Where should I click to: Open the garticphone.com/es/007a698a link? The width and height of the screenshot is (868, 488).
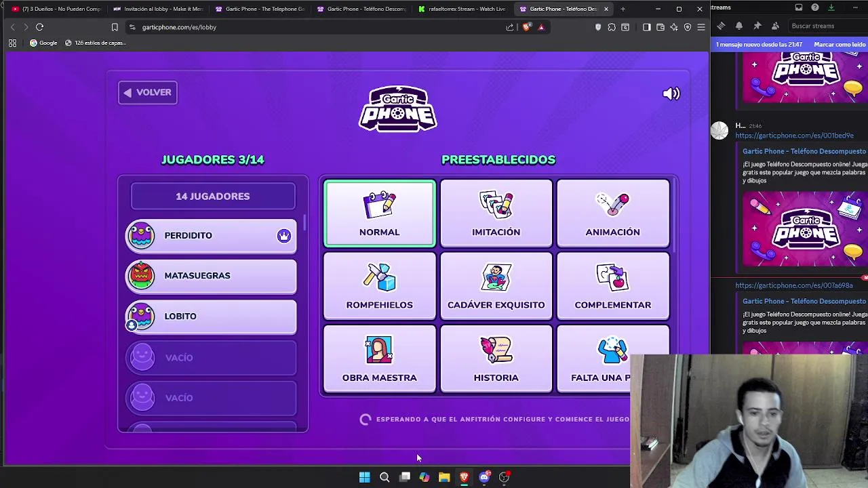[794, 285]
